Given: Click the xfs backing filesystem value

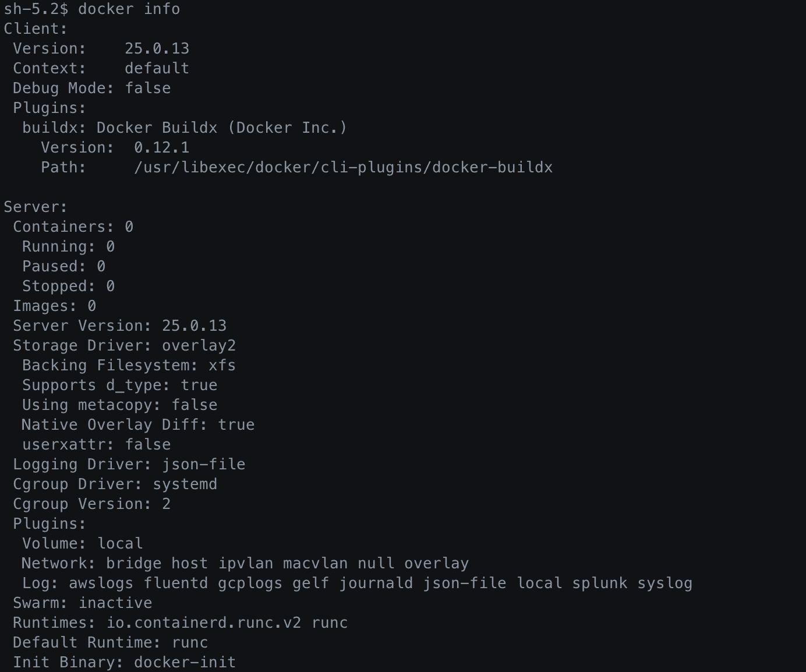Looking at the screenshot, I should click(x=222, y=365).
